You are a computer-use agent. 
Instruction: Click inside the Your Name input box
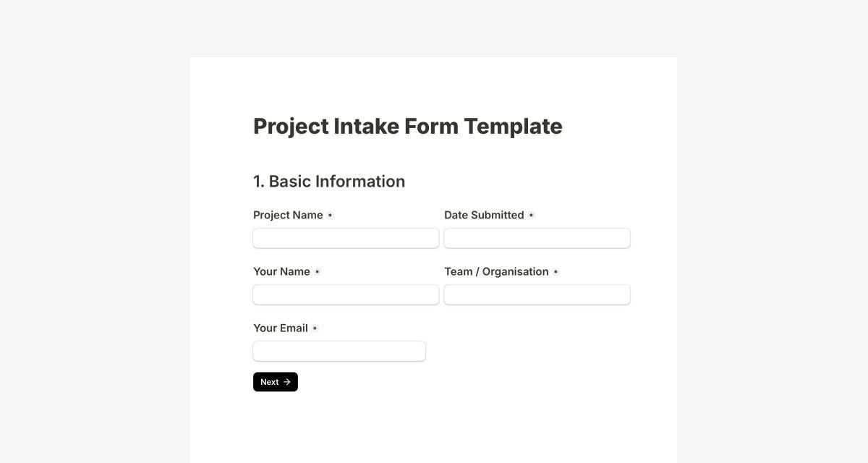coord(346,294)
